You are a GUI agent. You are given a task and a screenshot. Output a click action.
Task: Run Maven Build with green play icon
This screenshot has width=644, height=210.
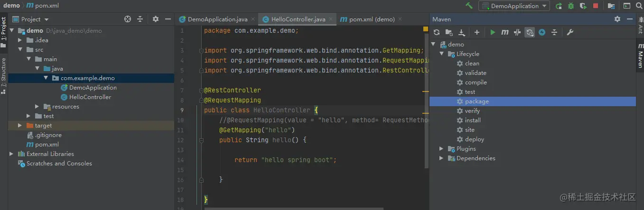(493, 32)
